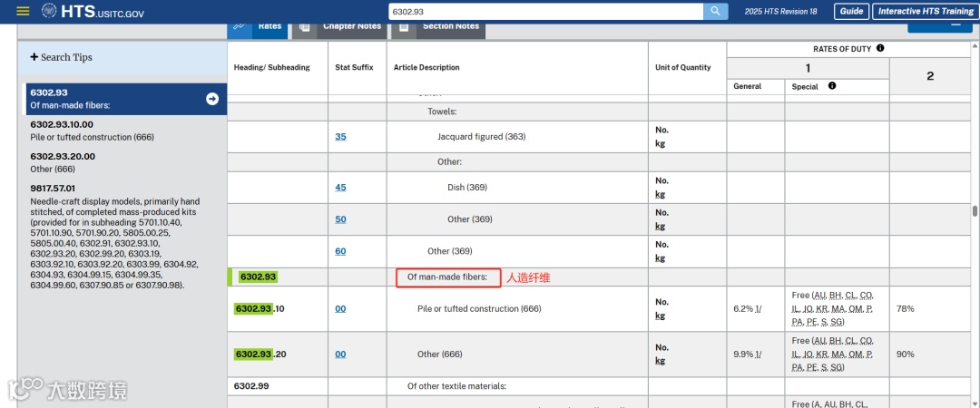The width and height of the screenshot is (980, 408).
Task: Click the blue button above rates table
Action: coord(939,27)
